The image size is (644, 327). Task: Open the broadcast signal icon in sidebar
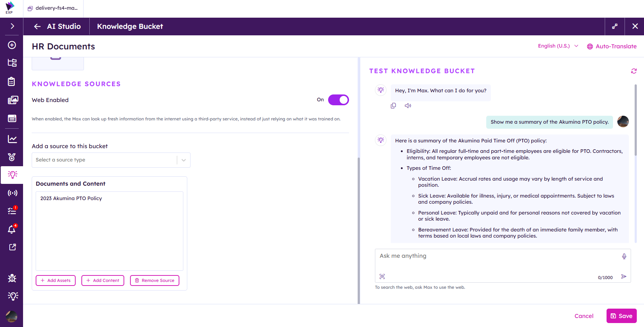click(x=13, y=193)
